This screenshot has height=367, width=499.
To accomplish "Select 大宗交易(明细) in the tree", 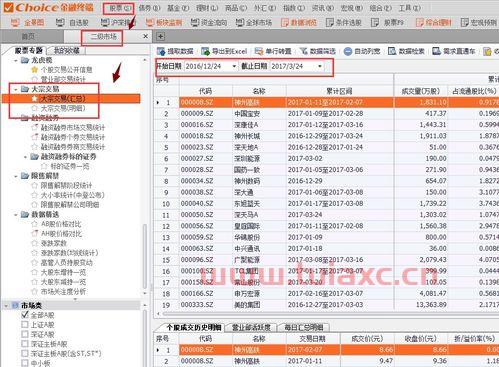I will pos(63,108).
